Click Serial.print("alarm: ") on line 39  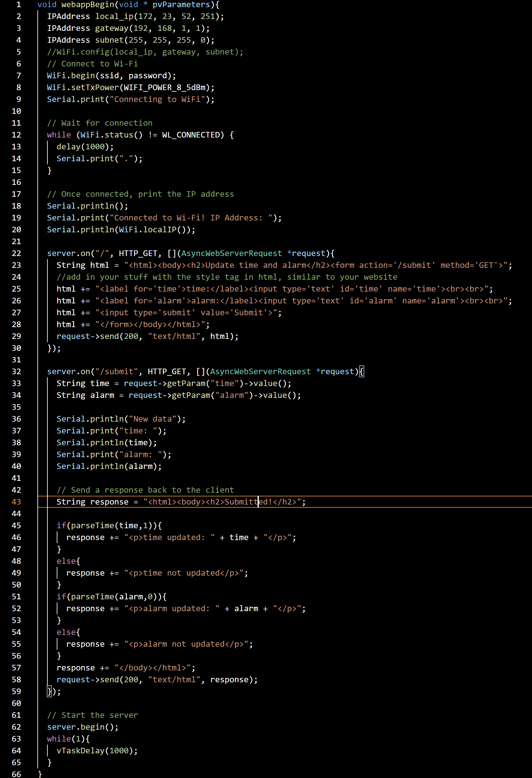pos(114,455)
